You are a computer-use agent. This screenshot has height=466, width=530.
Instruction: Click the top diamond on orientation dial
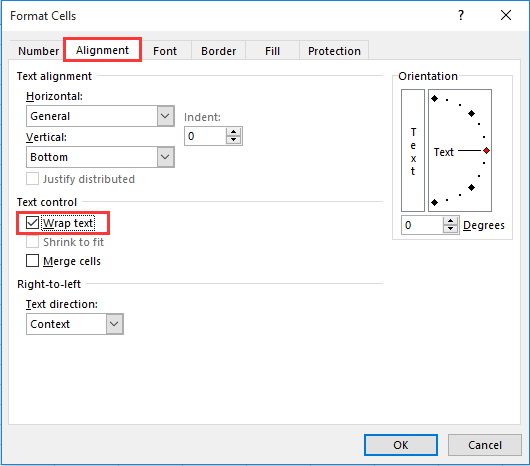click(435, 99)
